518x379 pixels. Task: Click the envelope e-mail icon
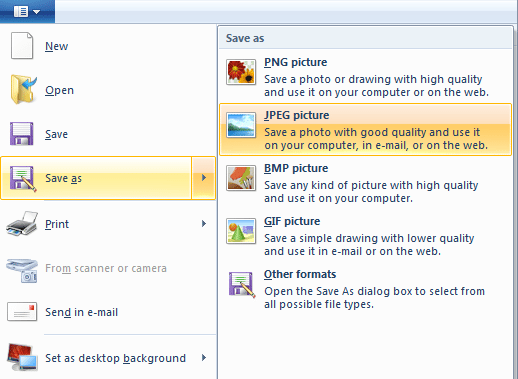22,312
